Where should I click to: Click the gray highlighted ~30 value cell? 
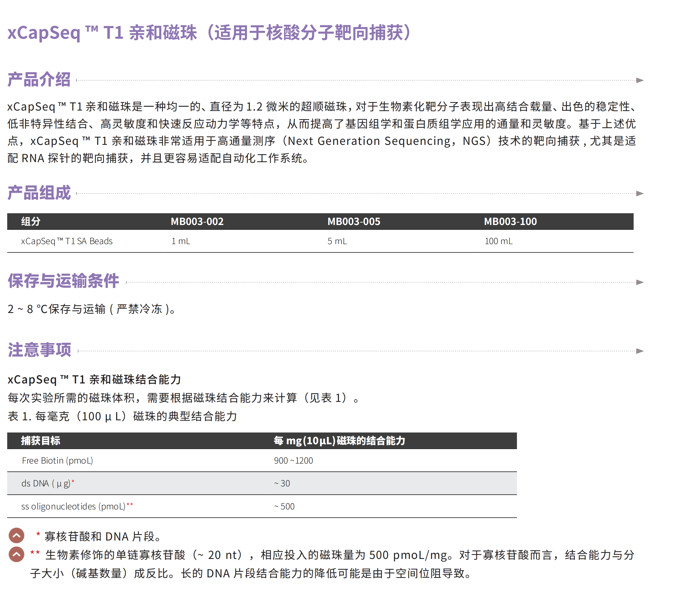click(x=282, y=484)
